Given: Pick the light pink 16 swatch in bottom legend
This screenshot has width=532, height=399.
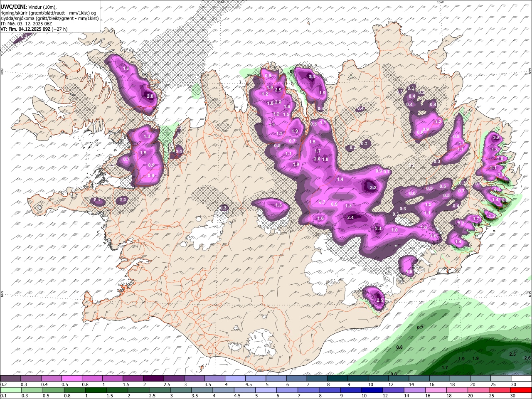Looking at the screenshot, I should (436, 390).
